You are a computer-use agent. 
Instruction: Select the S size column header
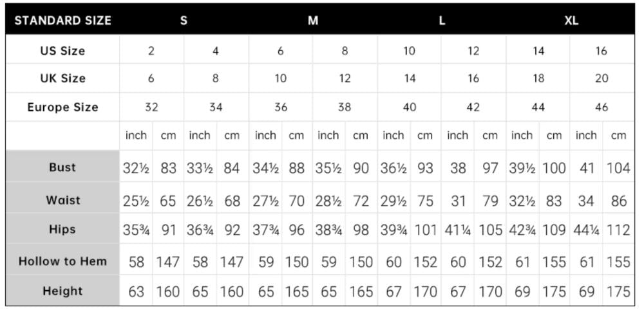click(x=184, y=20)
